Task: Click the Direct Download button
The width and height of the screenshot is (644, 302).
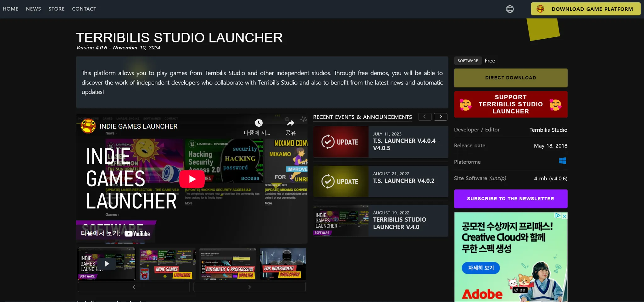Action: point(511,78)
